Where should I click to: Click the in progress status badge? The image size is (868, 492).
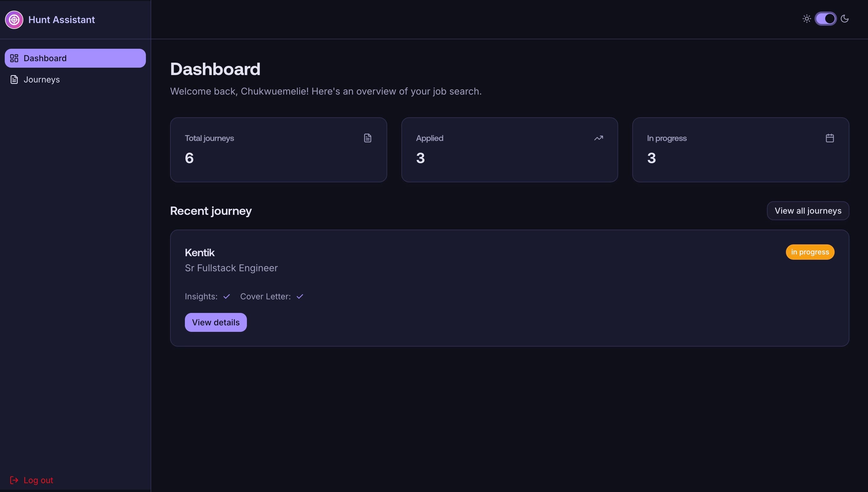(810, 252)
